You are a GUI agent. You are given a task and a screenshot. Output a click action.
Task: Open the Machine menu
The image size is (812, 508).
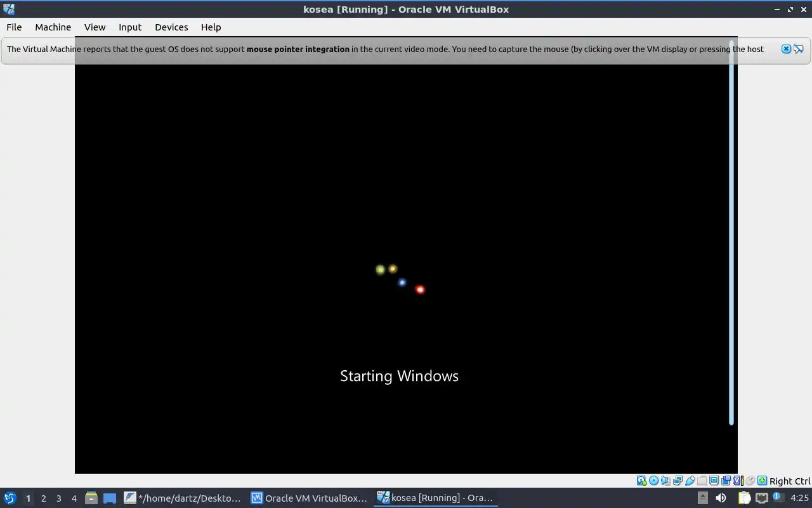pyautogui.click(x=53, y=27)
